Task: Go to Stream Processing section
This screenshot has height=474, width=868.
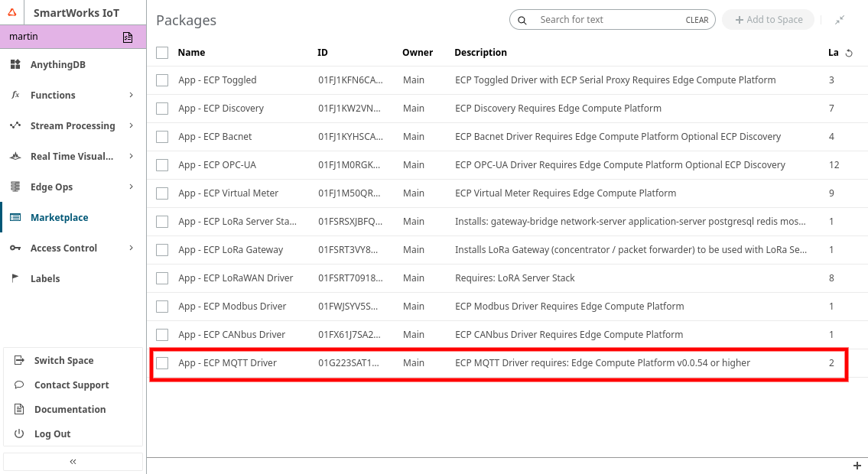Action: [x=72, y=125]
